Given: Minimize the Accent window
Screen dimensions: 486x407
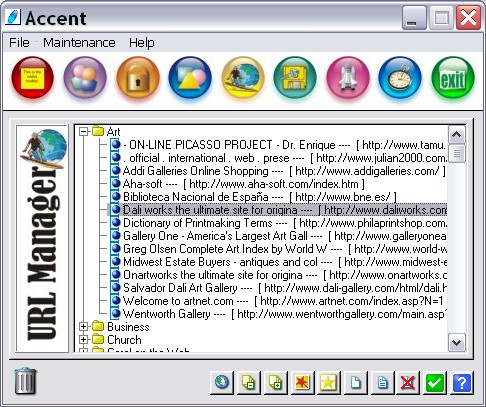Looking at the screenshot, I should 414,18.
